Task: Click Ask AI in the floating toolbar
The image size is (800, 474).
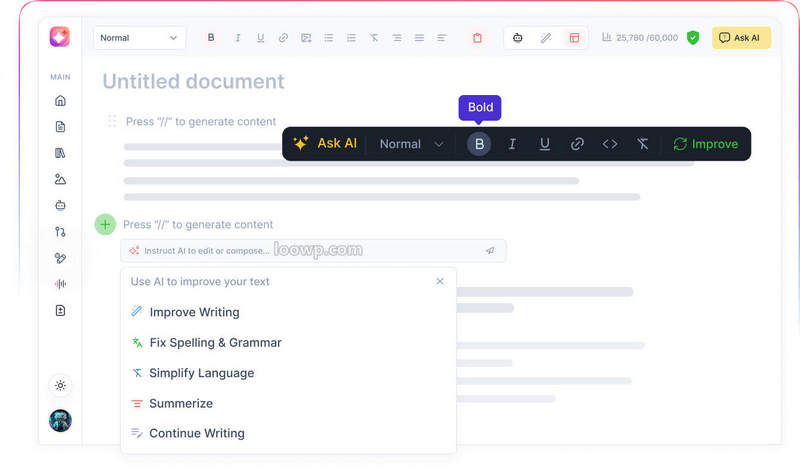Action: tap(325, 144)
